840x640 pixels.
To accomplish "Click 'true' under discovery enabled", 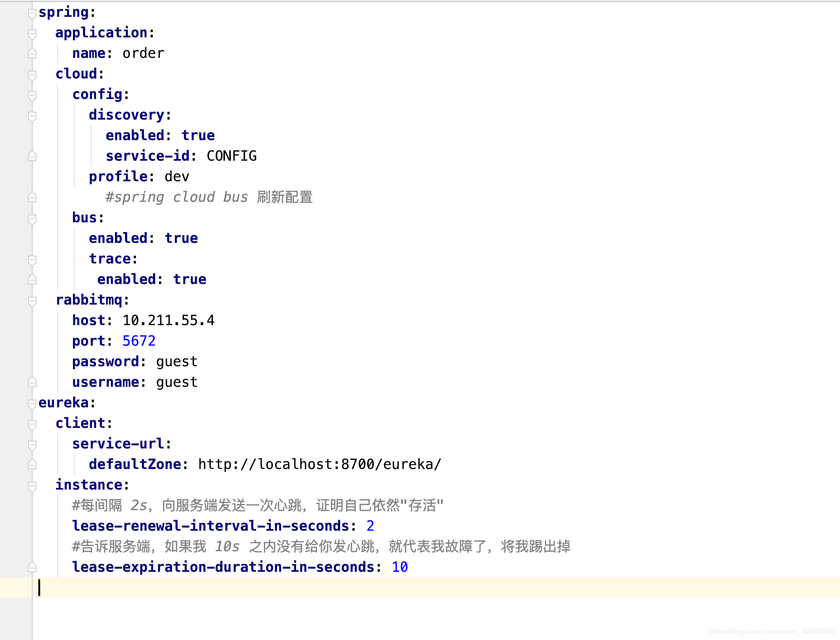I will pos(198,135).
